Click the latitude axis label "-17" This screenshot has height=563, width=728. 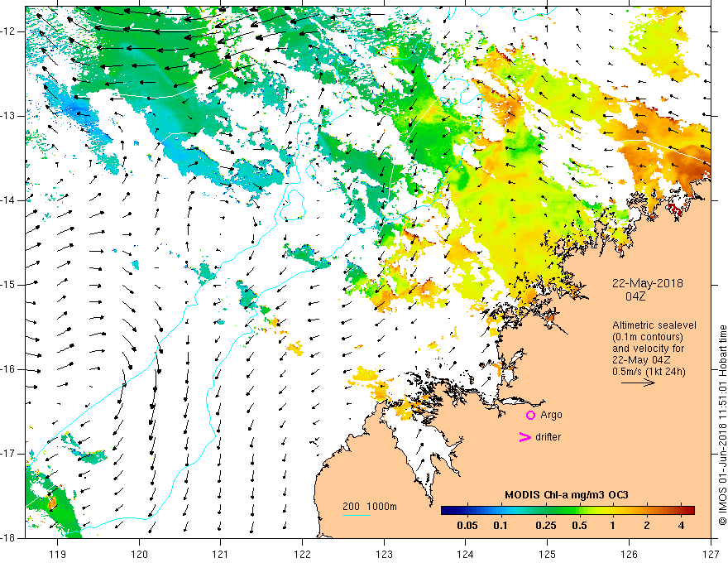coord(9,454)
